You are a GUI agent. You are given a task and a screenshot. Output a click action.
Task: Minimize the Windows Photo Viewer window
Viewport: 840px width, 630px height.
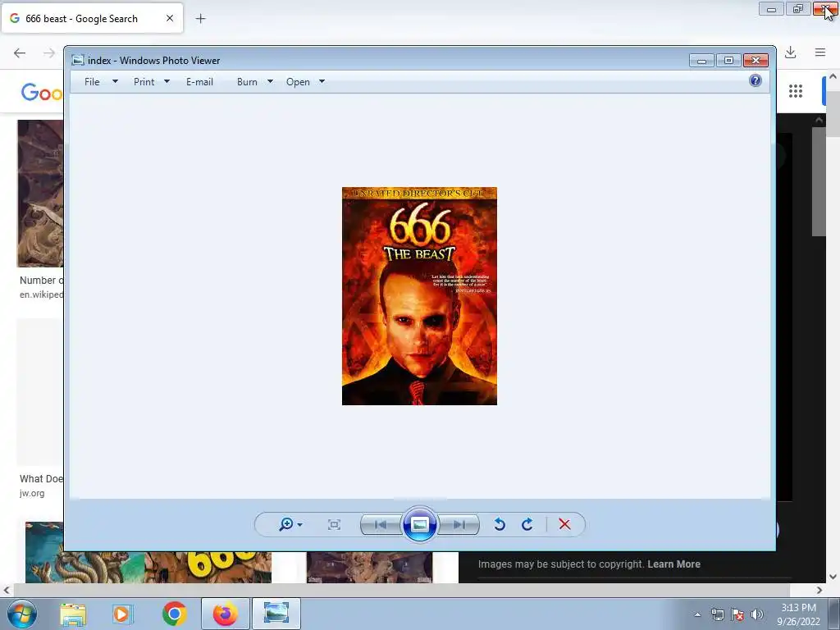[702, 61]
